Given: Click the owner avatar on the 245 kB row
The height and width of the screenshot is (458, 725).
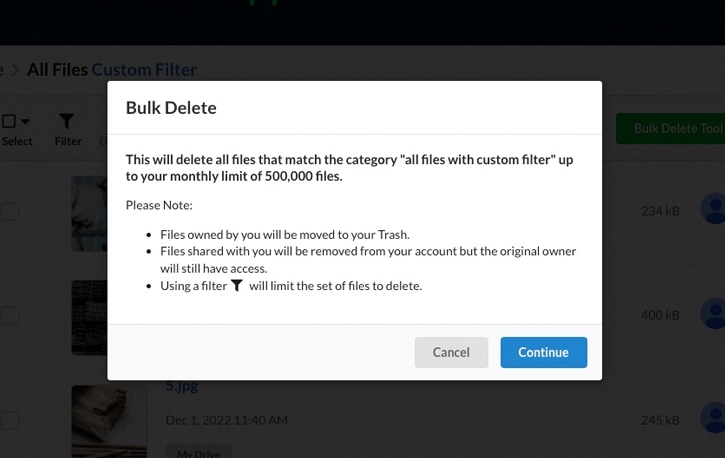Looking at the screenshot, I should pos(713,418).
